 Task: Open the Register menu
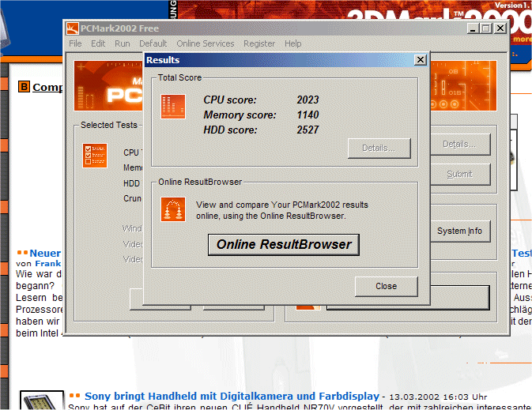click(259, 43)
